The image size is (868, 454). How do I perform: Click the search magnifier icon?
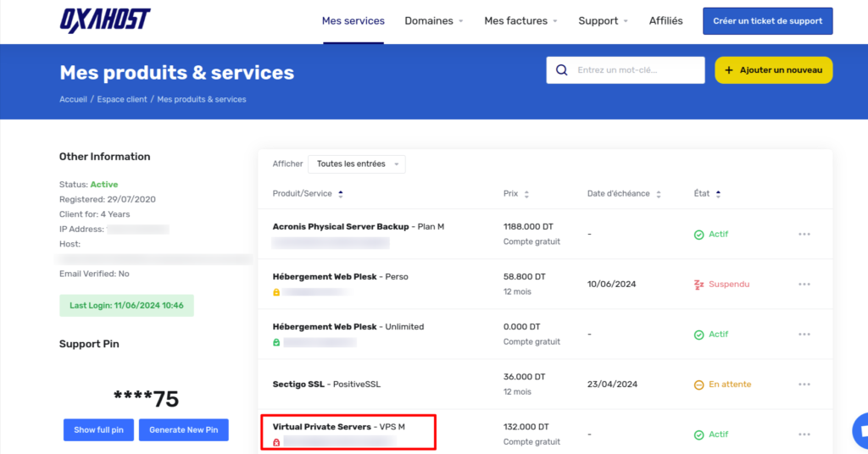tap(561, 70)
